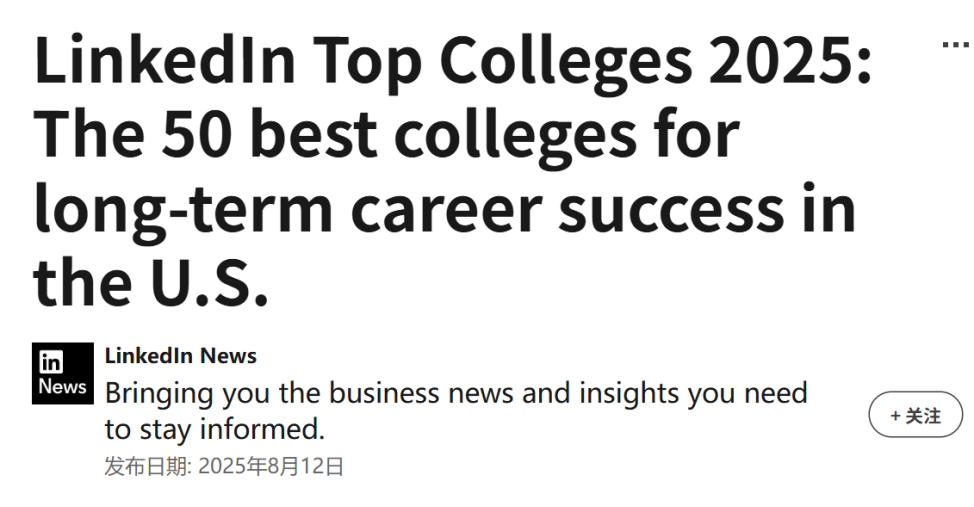Click the word 'LinkedIn' in the headline
The height and width of the screenshot is (507, 974).
coord(165,59)
